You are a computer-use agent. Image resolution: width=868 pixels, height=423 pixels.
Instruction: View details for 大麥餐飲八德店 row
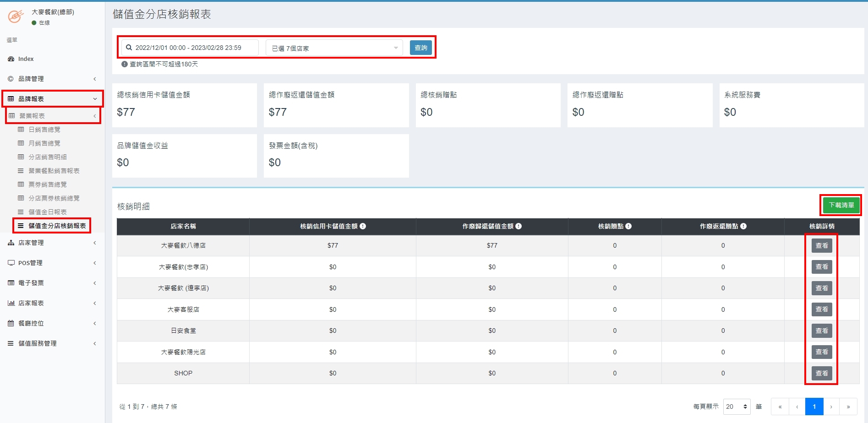point(821,246)
